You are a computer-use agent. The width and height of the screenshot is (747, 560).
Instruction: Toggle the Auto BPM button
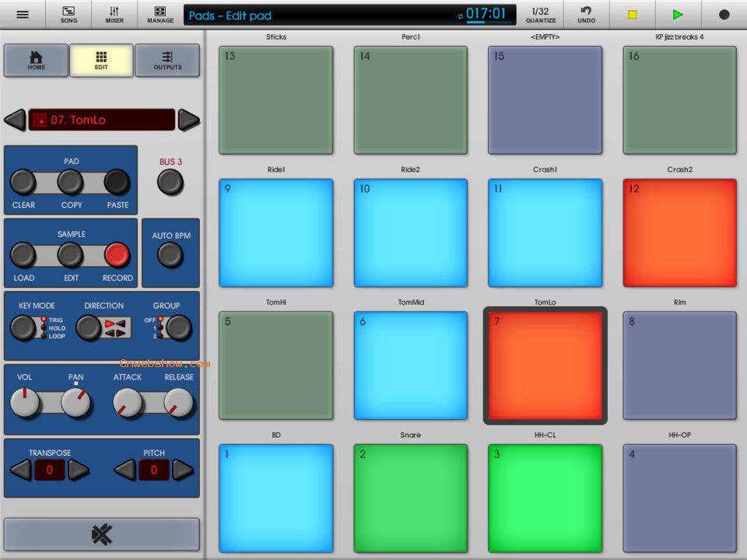[x=170, y=254]
